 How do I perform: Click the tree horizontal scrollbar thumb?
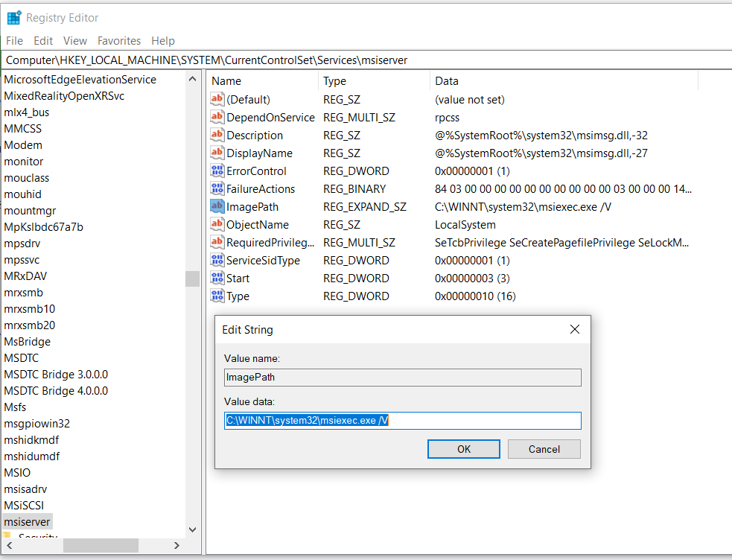coord(101,545)
